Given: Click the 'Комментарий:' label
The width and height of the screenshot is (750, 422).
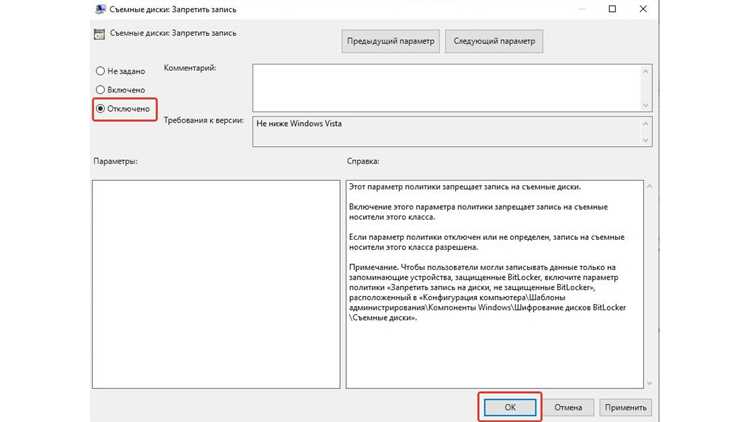Looking at the screenshot, I should pos(190,68).
